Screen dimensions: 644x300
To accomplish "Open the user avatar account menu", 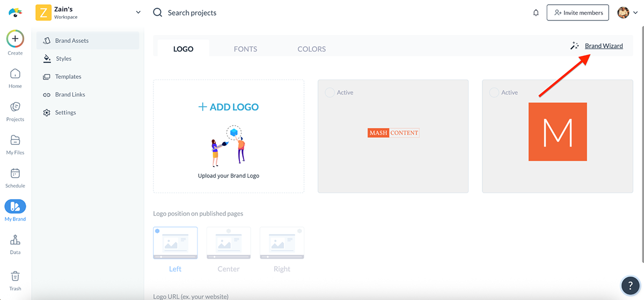I will coord(627,13).
